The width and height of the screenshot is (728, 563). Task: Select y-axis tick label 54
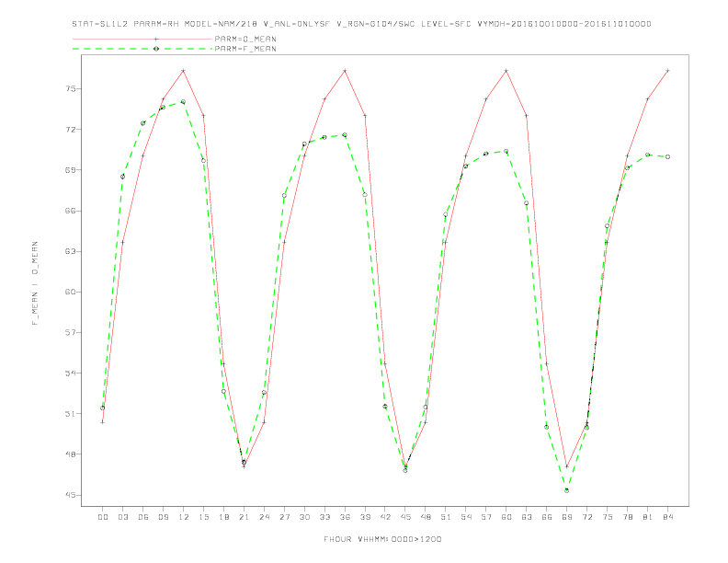click(x=71, y=373)
